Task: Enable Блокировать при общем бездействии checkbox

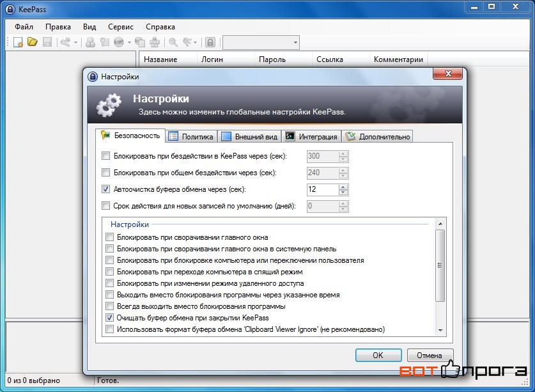Action: coord(105,173)
